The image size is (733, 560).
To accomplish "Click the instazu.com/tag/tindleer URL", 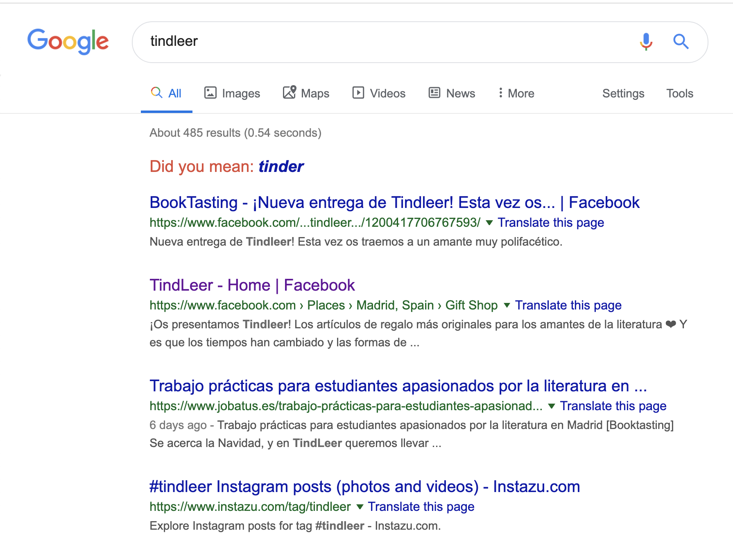I will [250, 507].
